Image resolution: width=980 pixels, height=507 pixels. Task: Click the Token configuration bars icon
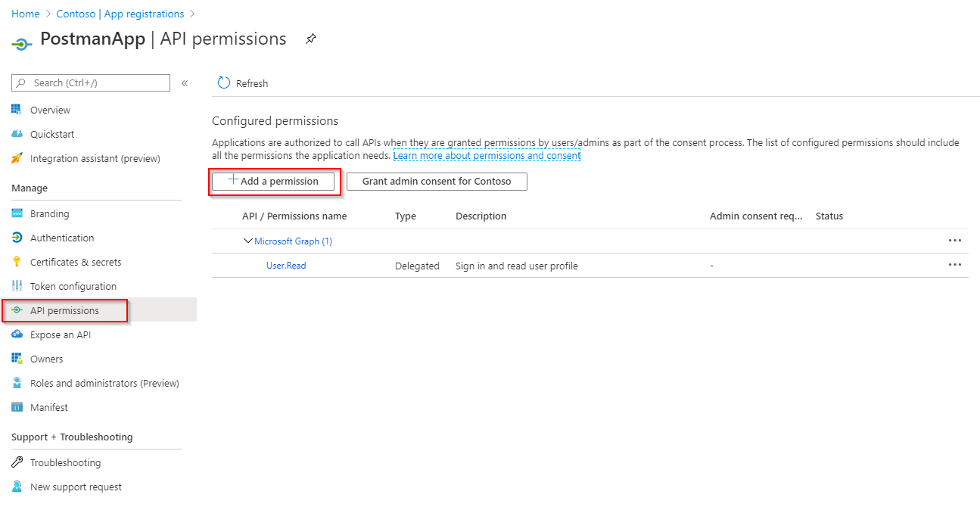point(17,286)
